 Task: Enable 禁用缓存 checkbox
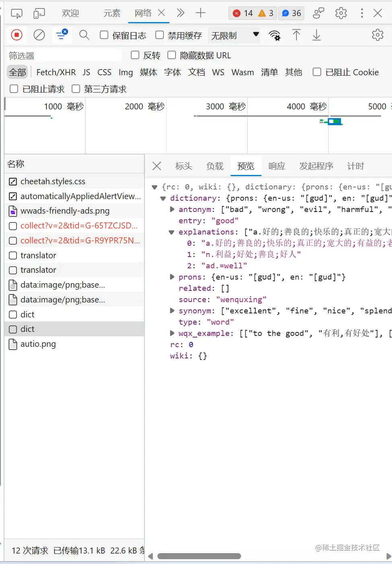click(159, 35)
